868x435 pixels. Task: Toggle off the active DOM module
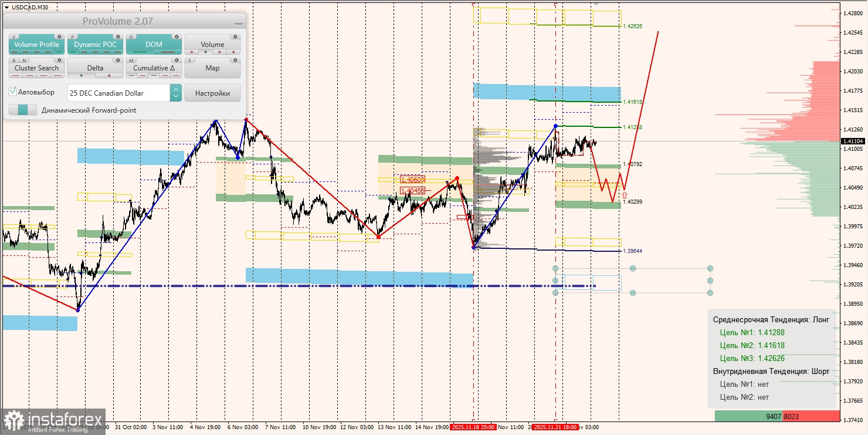pos(153,45)
